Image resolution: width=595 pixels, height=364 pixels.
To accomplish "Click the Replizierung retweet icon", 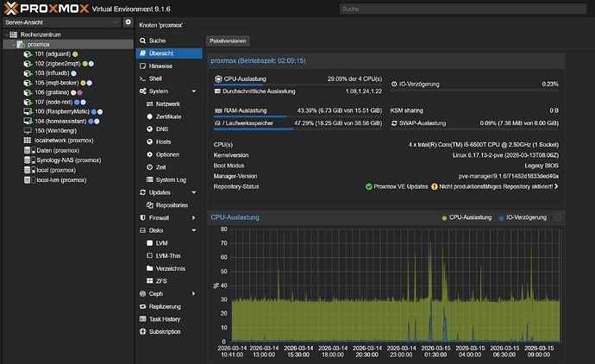I will 142,306.
